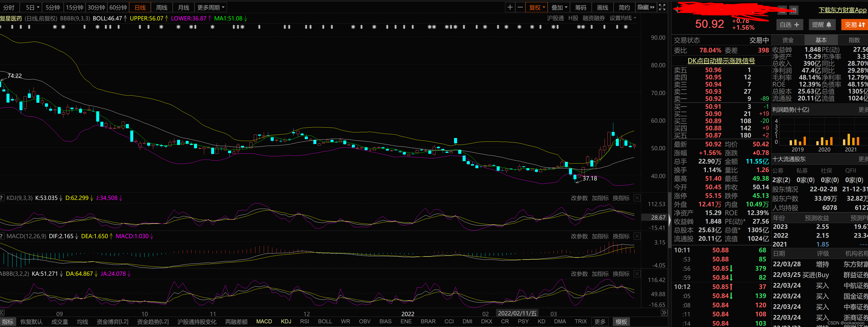The height and width of the screenshot is (327, 868).
Task: Expand the 更多周期 dropdown
Action: [211, 7]
